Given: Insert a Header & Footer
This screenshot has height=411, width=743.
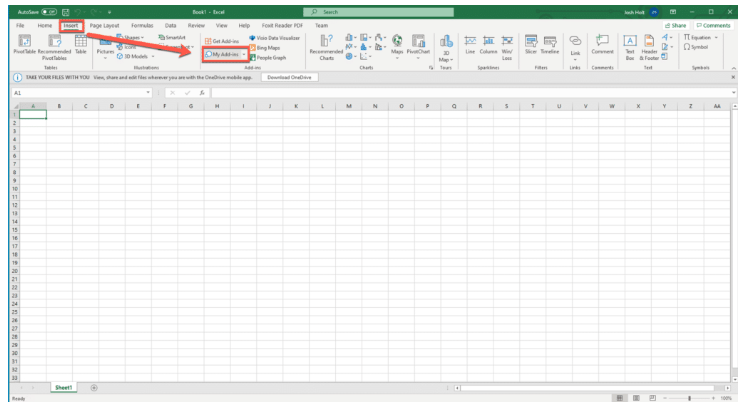Looking at the screenshot, I should pos(649,47).
